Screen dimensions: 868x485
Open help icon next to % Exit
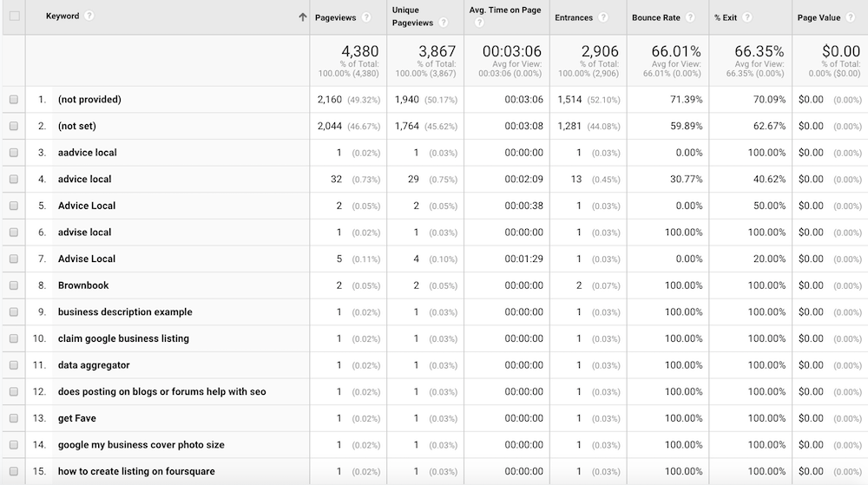747,17
